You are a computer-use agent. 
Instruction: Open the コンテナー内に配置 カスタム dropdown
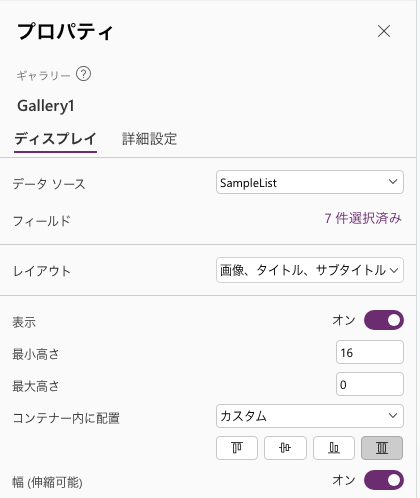pyautogui.click(x=310, y=416)
